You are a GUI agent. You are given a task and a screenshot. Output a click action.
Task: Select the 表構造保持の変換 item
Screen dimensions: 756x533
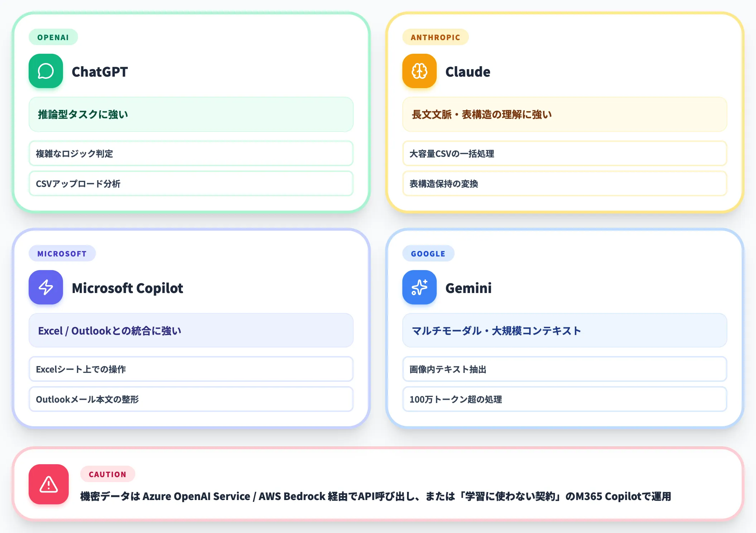pyautogui.click(x=565, y=183)
